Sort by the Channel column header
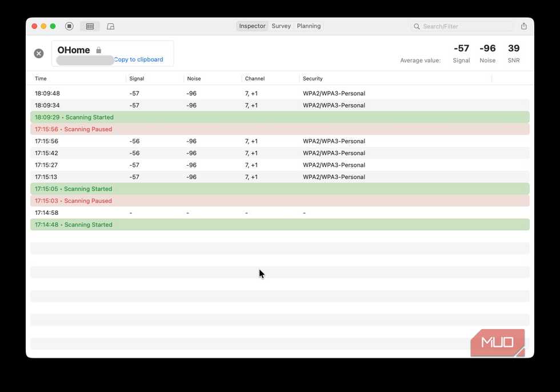Viewport: 560px width, 392px height. (255, 78)
